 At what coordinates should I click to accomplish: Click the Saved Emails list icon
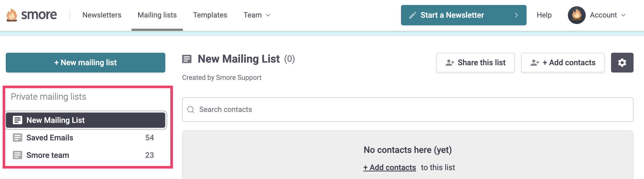17,138
